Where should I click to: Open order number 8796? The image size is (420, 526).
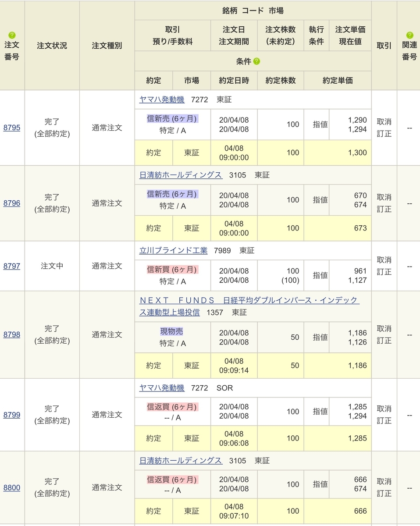(12, 203)
